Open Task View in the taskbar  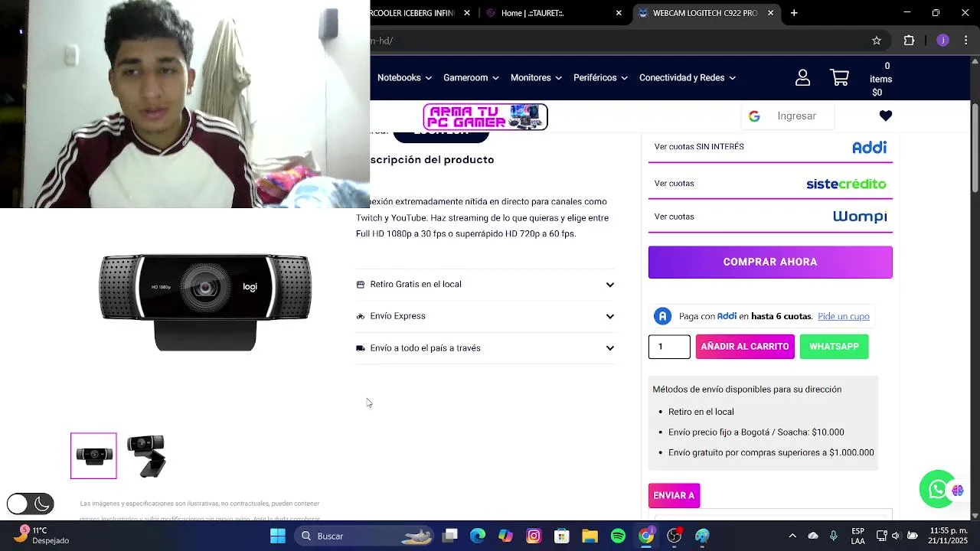click(450, 536)
